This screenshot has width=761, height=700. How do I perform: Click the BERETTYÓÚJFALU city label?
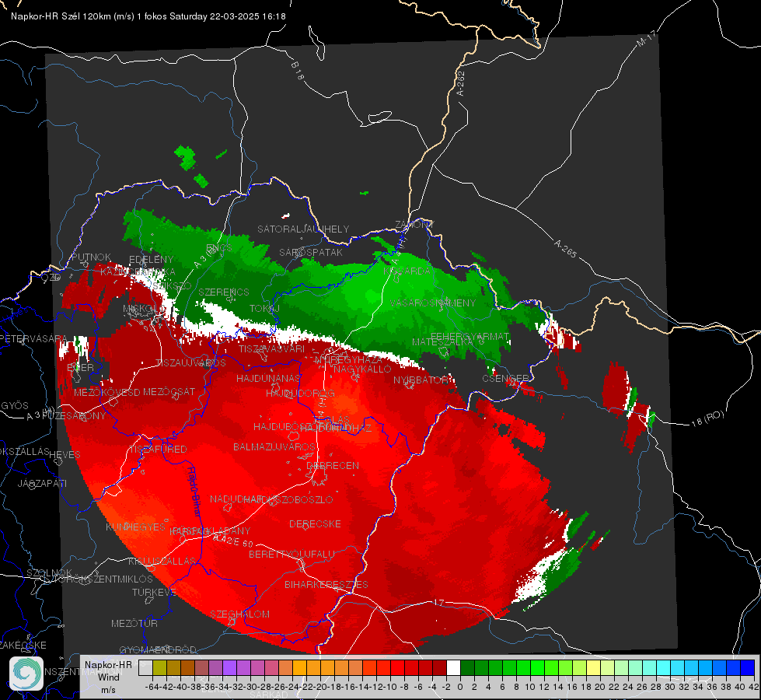tap(291, 555)
